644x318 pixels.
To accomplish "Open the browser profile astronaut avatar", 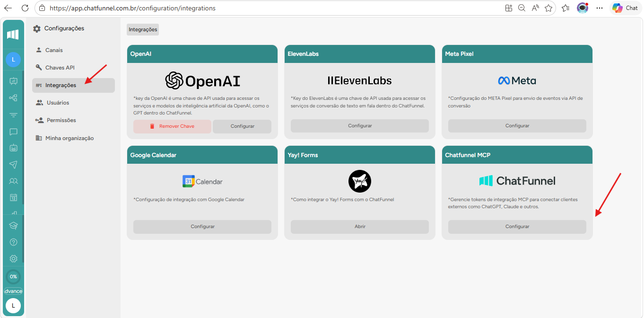I will pyautogui.click(x=583, y=8).
